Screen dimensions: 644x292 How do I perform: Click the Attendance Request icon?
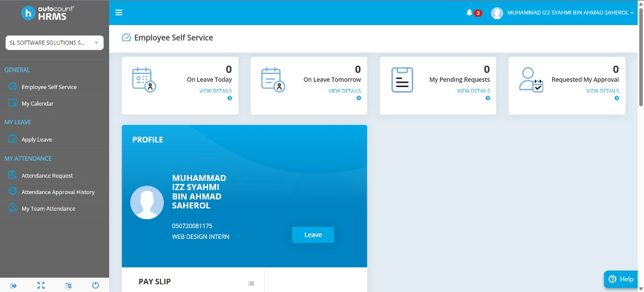point(13,176)
